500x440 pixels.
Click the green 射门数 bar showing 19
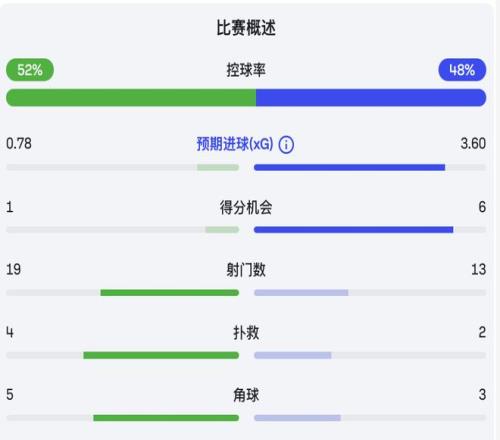point(170,293)
